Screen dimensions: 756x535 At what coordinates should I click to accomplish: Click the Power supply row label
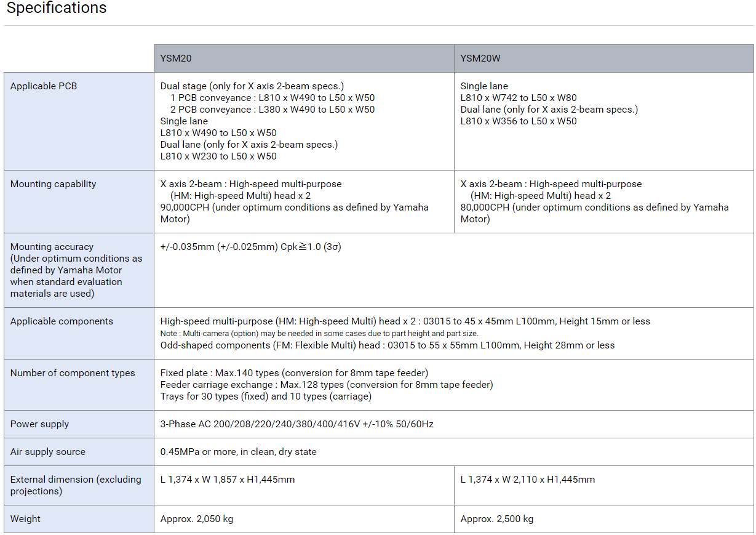[x=40, y=424]
